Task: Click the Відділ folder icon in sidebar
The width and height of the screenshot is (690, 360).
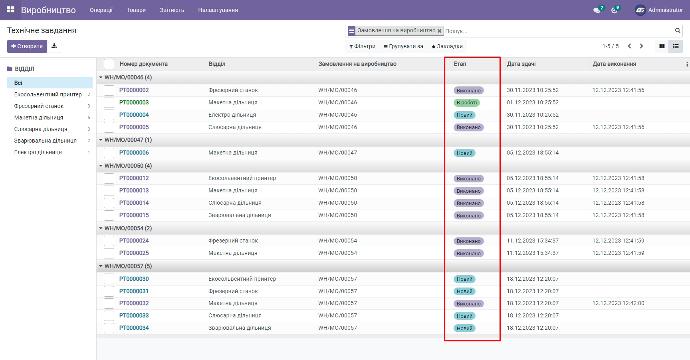Action: click(x=10, y=69)
